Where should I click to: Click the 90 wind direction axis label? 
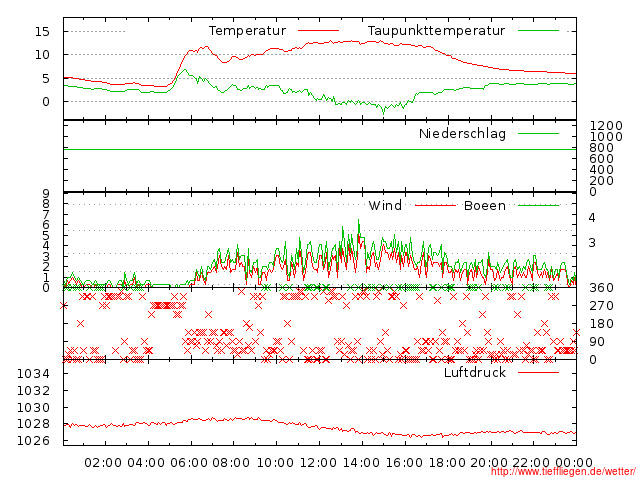597,342
